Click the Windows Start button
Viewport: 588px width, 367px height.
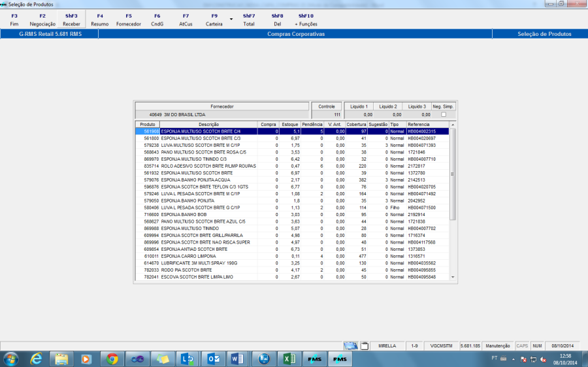point(11,359)
